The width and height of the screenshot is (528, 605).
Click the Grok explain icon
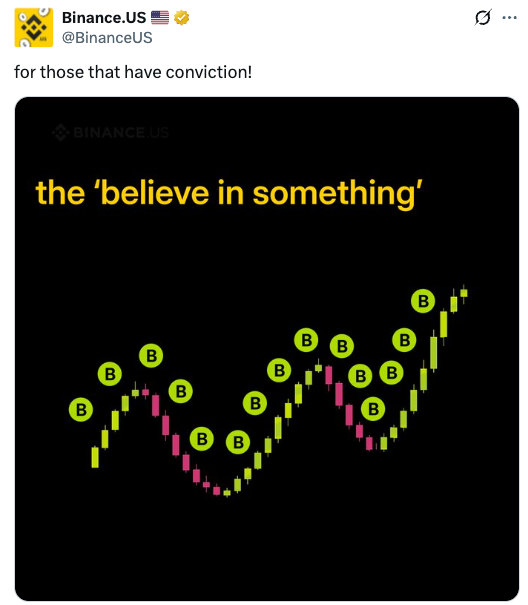pos(483,17)
